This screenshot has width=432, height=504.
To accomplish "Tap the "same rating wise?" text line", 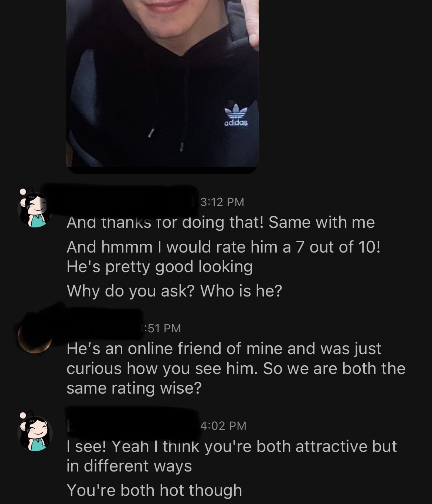I will point(134,388).
